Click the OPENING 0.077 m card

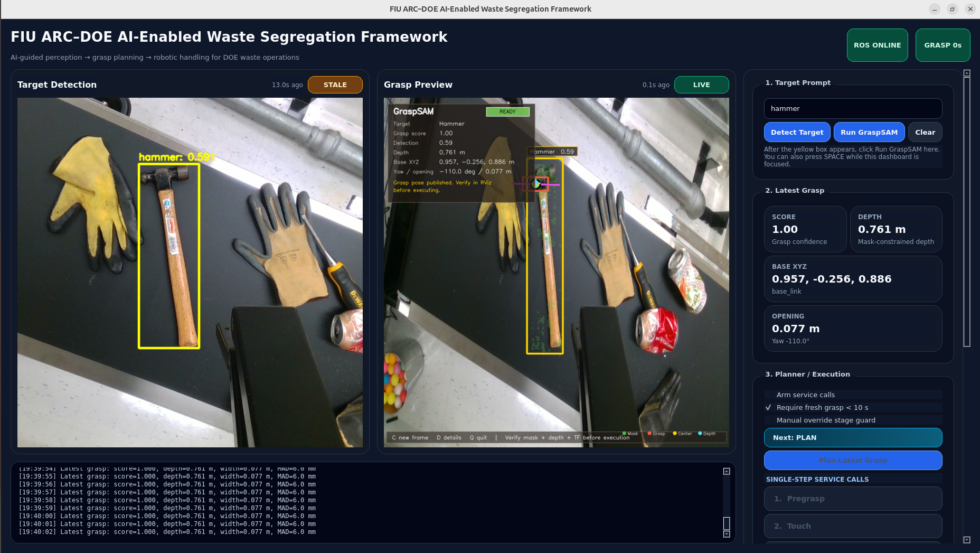pyautogui.click(x=853, y=329)
